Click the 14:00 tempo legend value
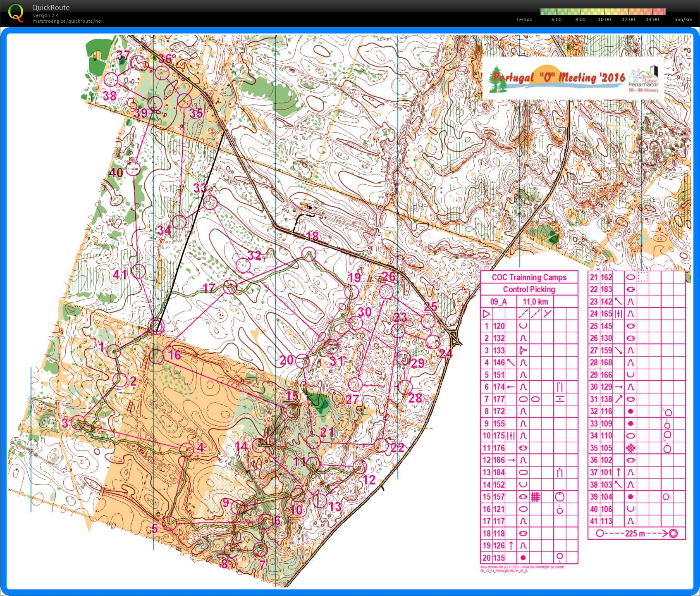This screenshot has width=700, height=596. coord(652,19)
